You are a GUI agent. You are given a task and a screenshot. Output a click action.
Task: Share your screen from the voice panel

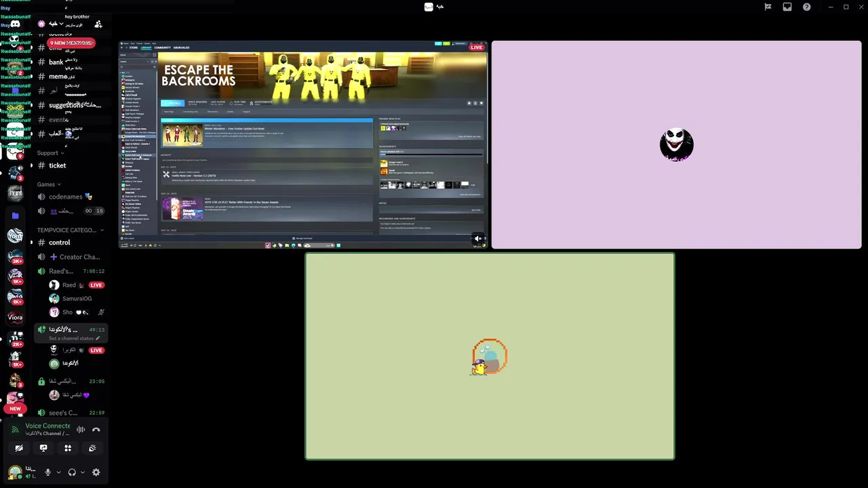tap(43, 448)
